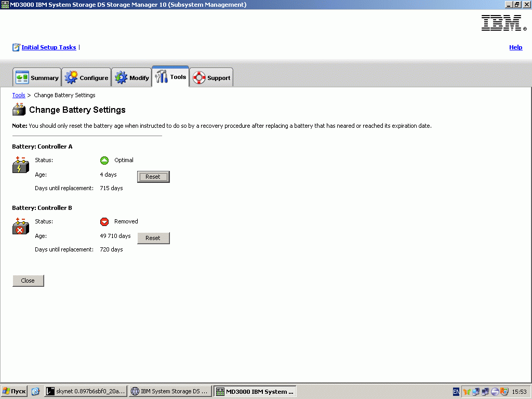This screenshot has width=532, height=399.
Task: Click the green Optimal status icon
Action: point(104,160)
